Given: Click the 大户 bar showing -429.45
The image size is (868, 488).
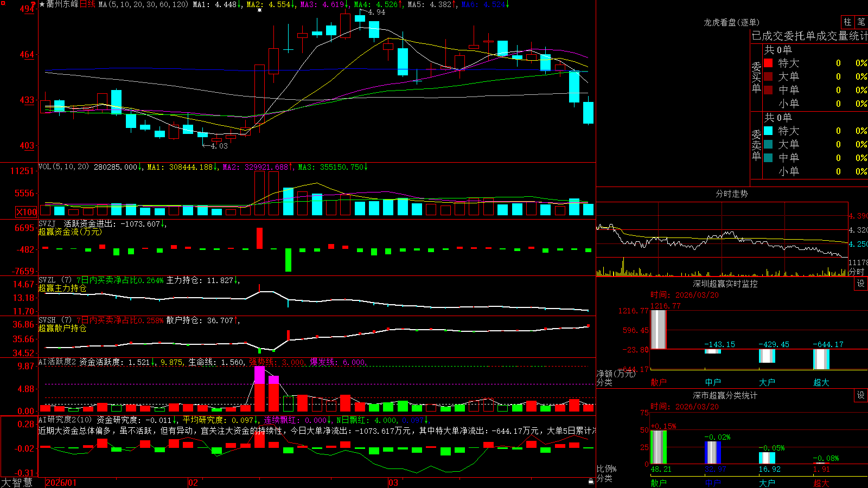Looking at the screenshot, I should coord(767,356).
